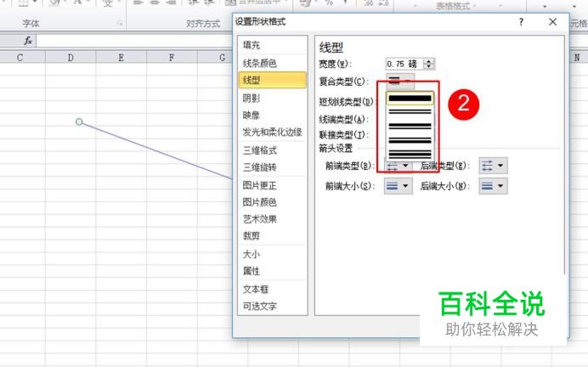Click the 宽度 width input field
Image resolution: width=588 pixels, height=367 pixels.
(x=404, y=64)
